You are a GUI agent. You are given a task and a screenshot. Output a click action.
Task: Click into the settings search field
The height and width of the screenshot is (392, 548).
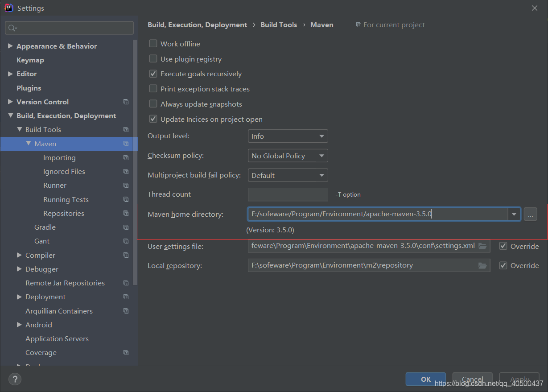69,28
